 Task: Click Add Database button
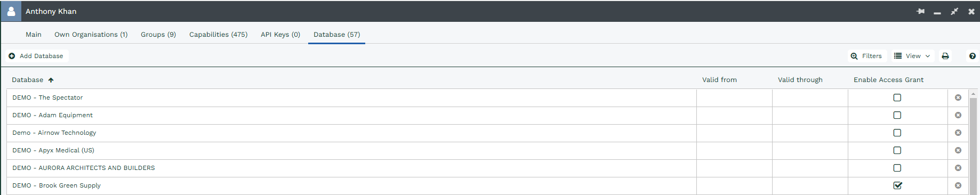36,56
